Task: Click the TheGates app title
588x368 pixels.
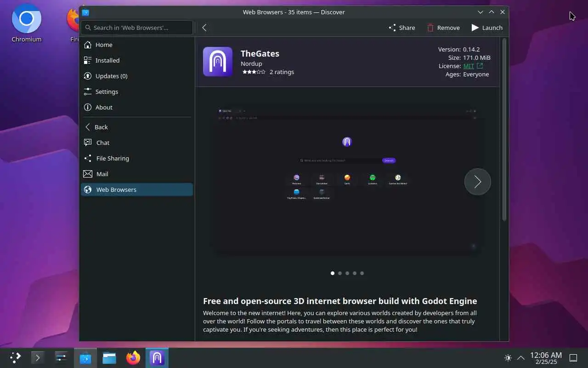Action: [260, 53]
